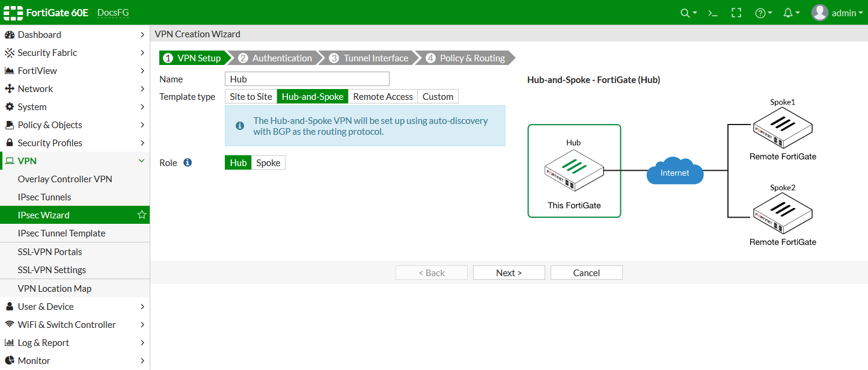
Task: Select the Custom template type
Action: [438, 96]
